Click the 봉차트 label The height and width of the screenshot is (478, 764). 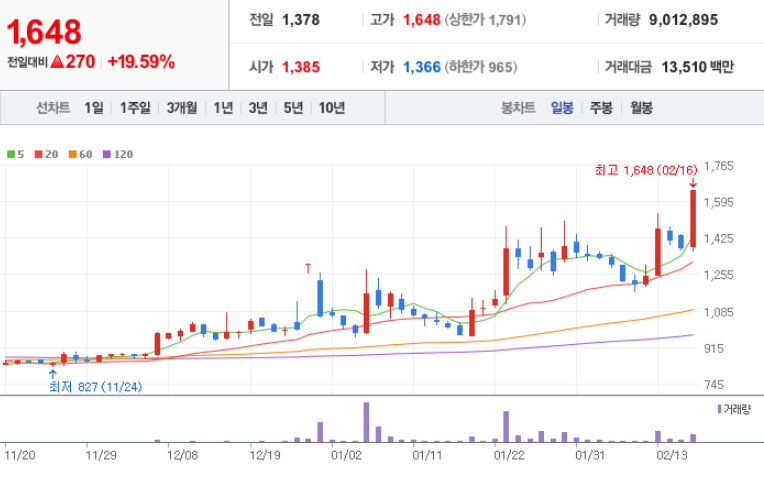click(518, 108)
